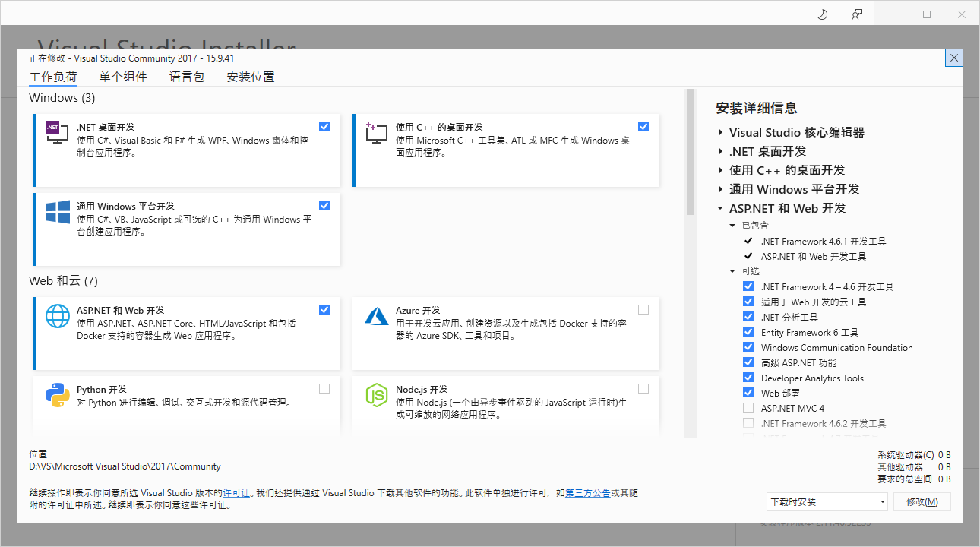The width and height of the screenshot is (980, 547).
Task: Open the 下载时安装 dropdown
Action: [x=827, y=502]
